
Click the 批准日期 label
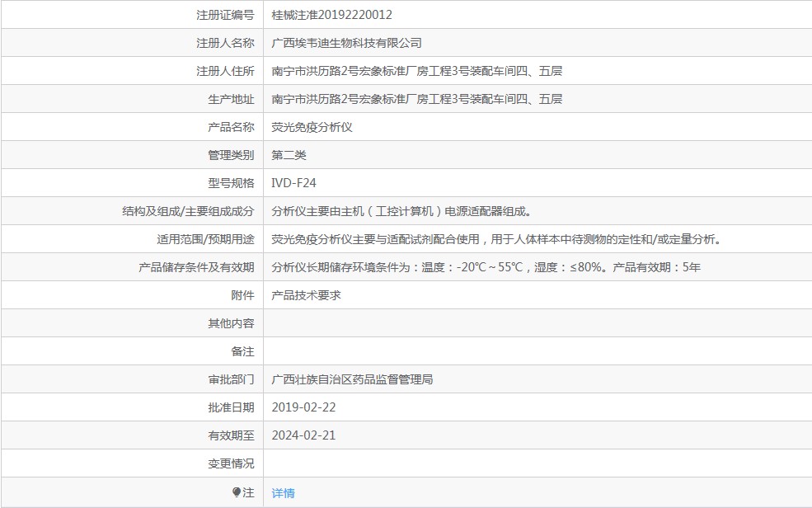tap(231, 407)
